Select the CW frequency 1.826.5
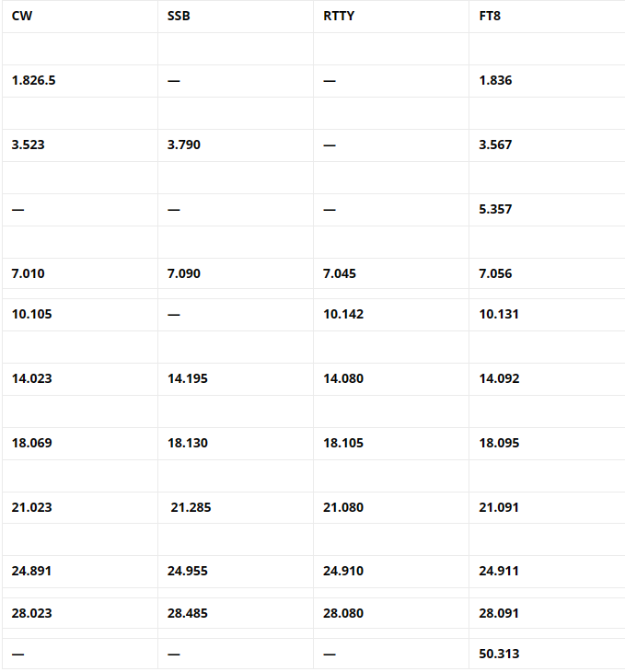The height and width of the screenshot is (672, 625). click(34, 80)
